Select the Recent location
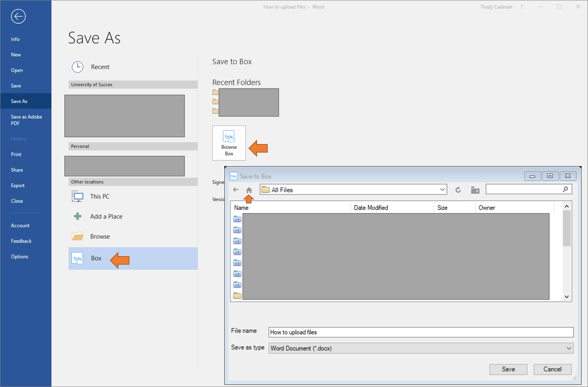 (x=133, y=67)
